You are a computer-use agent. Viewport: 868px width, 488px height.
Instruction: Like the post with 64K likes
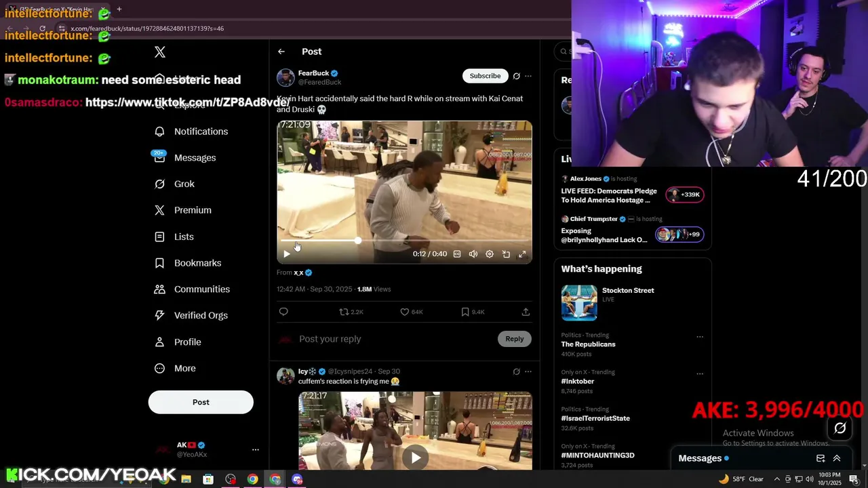[x=411, y=312]
